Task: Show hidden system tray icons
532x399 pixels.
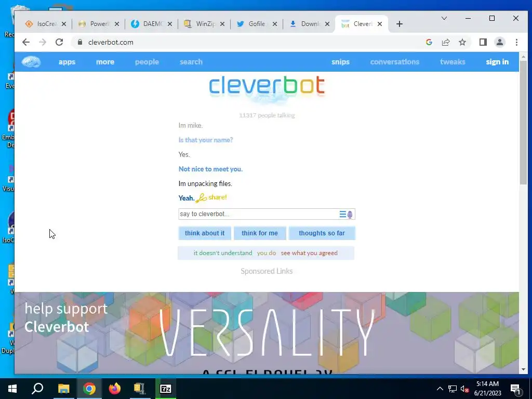Action: [440, 389]
